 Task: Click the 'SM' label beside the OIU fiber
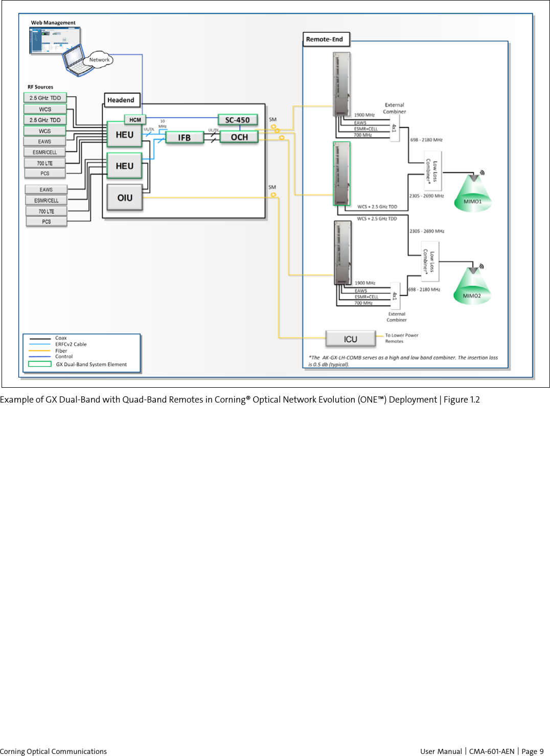272,187
